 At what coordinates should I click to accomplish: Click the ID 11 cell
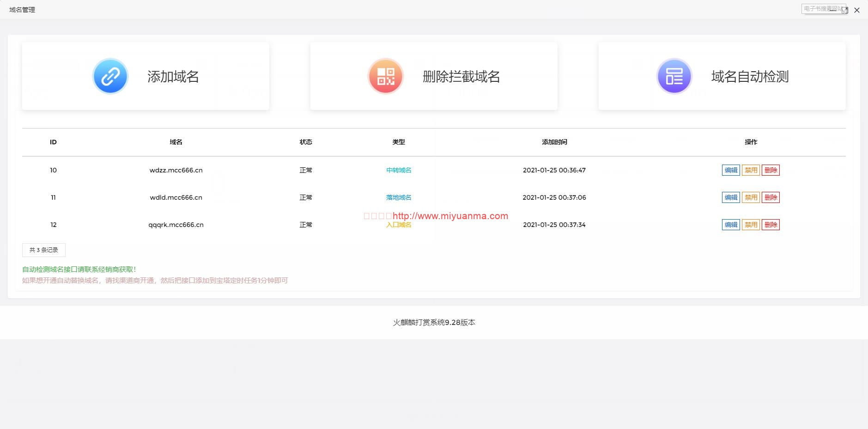pyautogui.click(x=53, y=197)
